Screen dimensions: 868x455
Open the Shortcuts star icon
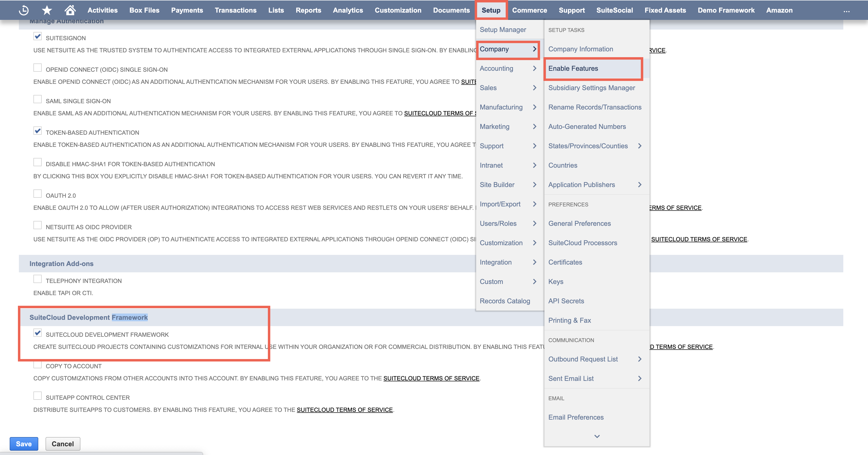click(x=47, y=10)
